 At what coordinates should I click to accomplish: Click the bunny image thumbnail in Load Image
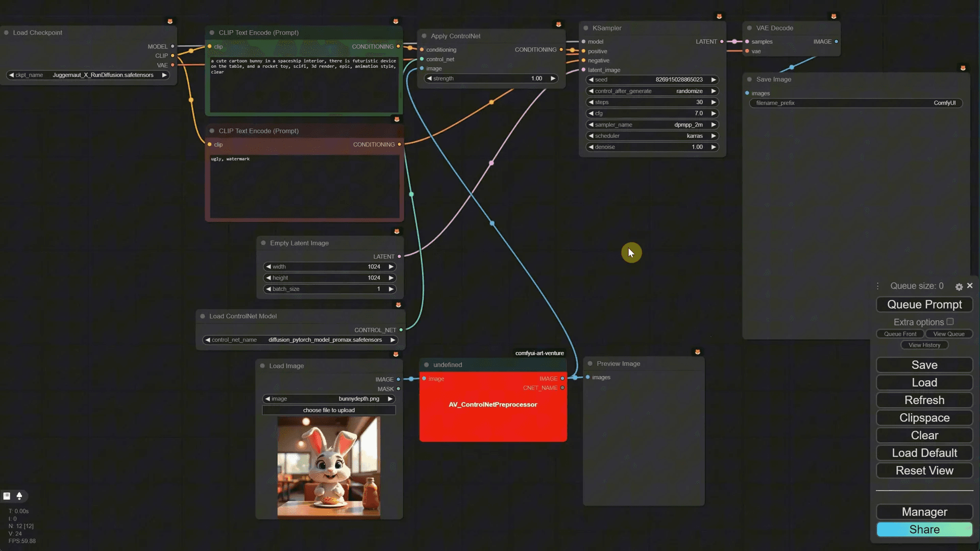(329, 466)
